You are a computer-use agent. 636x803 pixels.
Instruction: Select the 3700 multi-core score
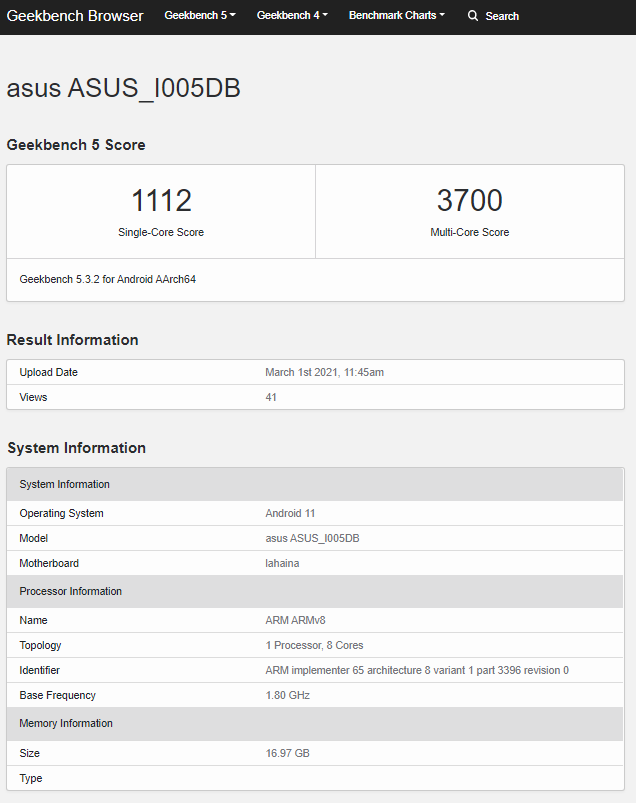point(469,201)
